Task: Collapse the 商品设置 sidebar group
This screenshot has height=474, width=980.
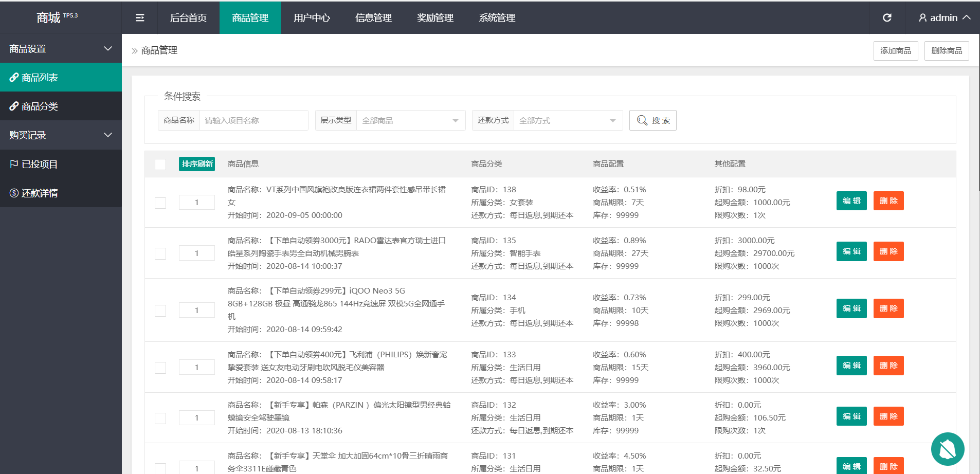Action: tap(61, 49)
